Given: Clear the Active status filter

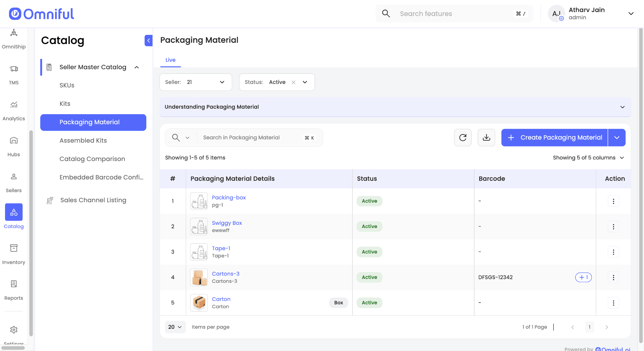Looking at the screenshot, I should (x=293, y=82).
